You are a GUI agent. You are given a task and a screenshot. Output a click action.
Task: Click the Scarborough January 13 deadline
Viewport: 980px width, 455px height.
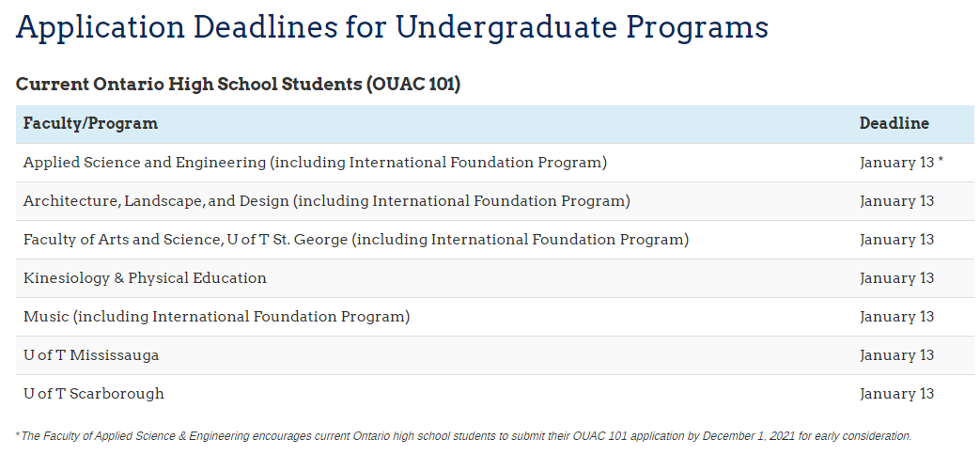point(896,394)
